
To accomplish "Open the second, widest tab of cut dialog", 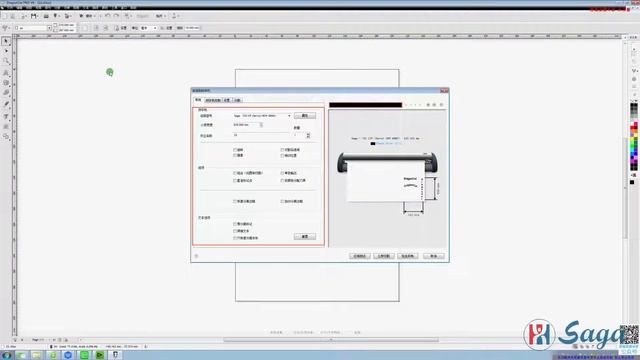I will [x=213, y=100].
